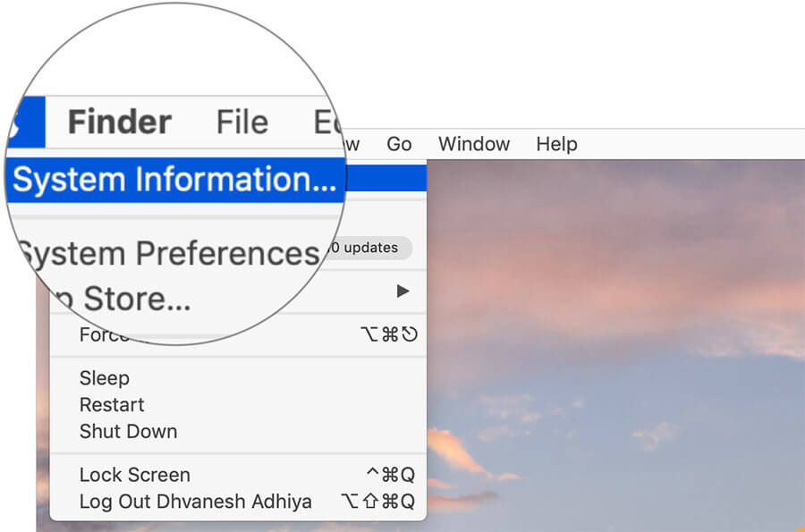805x532 pixels.
Task: Open the Help menu
Action: click(x=556, y=144)
